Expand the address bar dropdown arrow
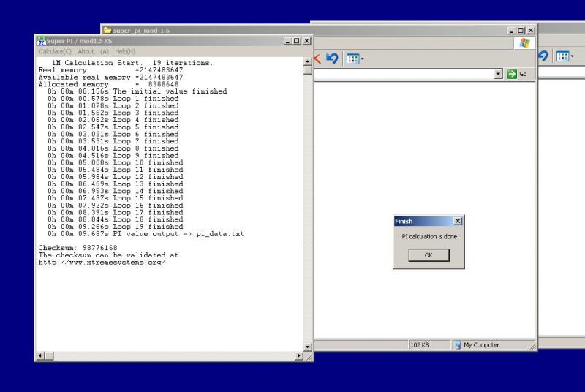 coord(498,74)
